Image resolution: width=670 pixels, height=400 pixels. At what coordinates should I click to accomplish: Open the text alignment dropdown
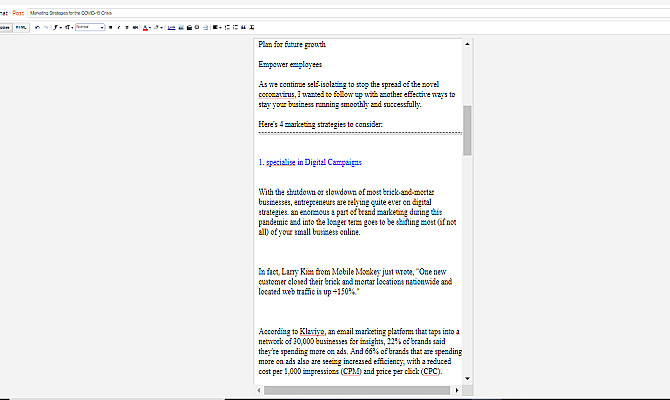(217, 27)
